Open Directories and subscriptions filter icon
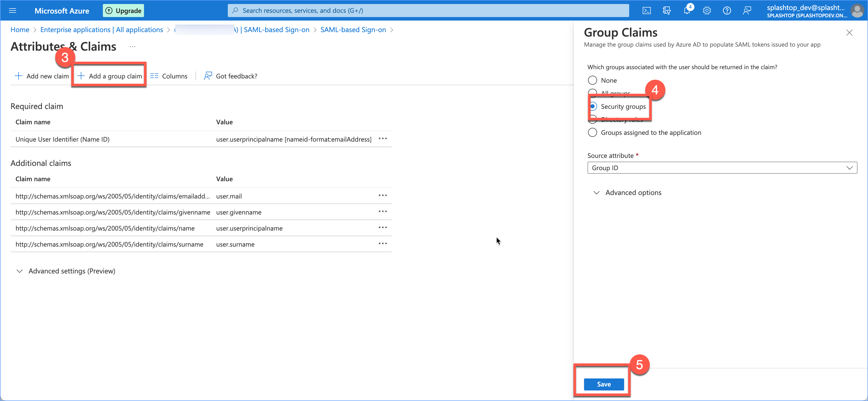Screen dimensions: 868x401 click(x=666, y=11)
